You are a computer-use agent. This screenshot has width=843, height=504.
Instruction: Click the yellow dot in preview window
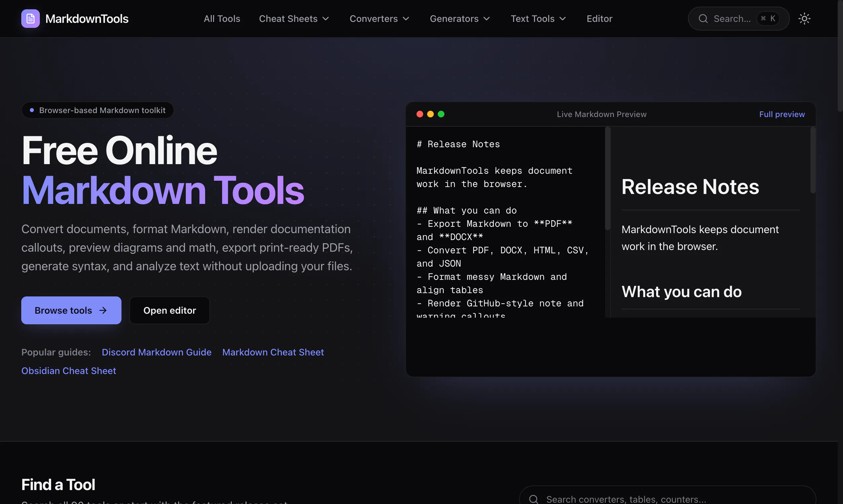click(430, 114)
